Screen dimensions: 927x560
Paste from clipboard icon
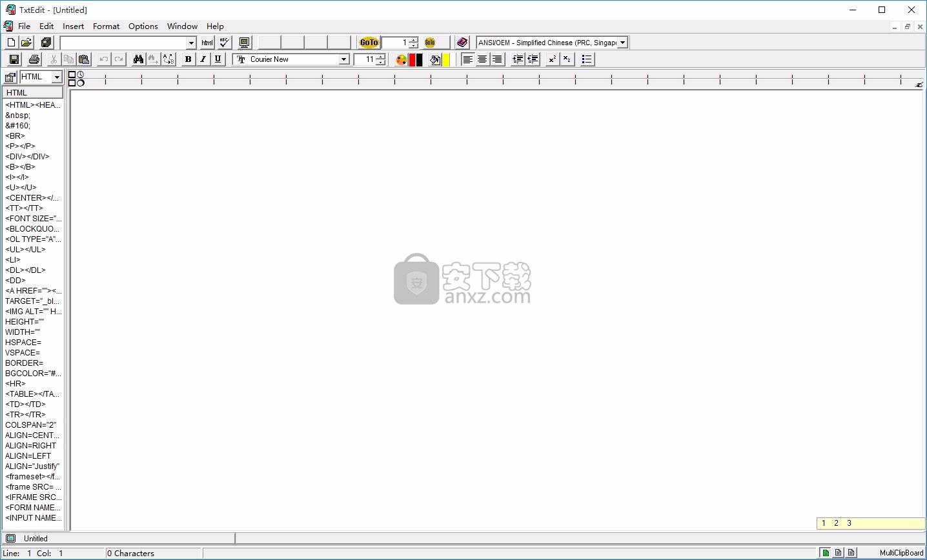coord(84,59)
